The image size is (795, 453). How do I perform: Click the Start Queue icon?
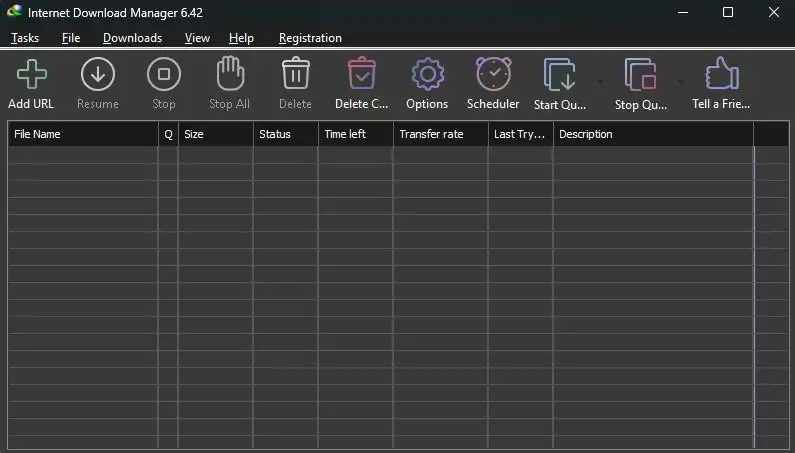click(x=559, y=76)
